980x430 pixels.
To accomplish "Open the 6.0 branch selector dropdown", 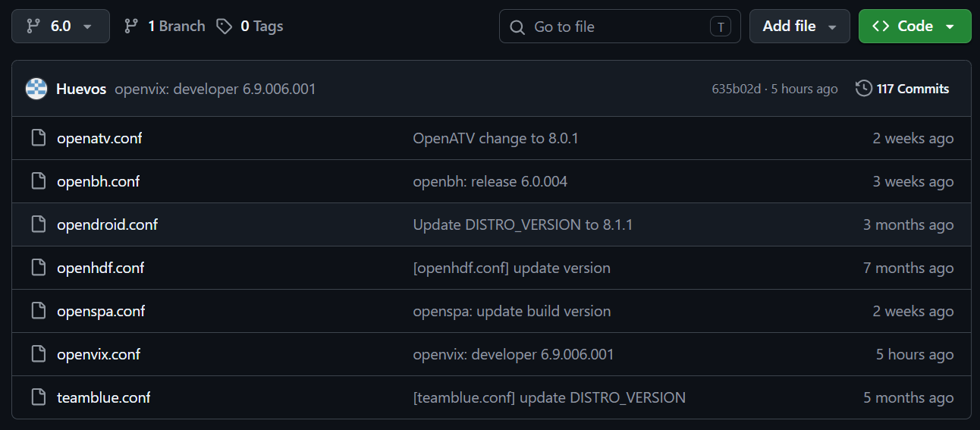I will [61, 26].
